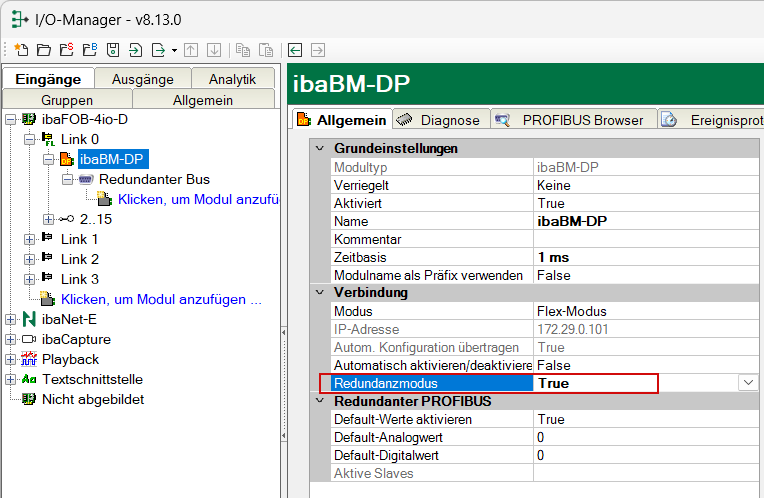Click the Forward navigation arrow icon
Viewport: 764px width, 498px height.
click(x=318, y=50)
